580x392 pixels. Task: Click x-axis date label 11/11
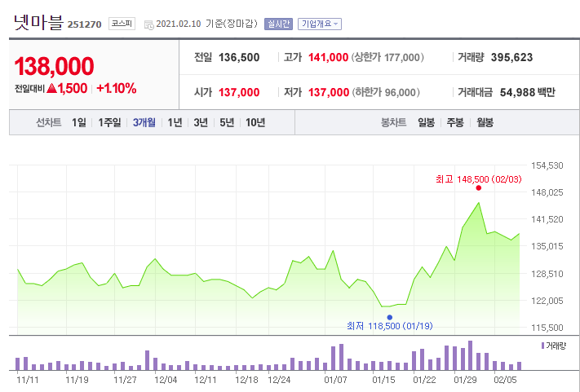click(28, 380)
